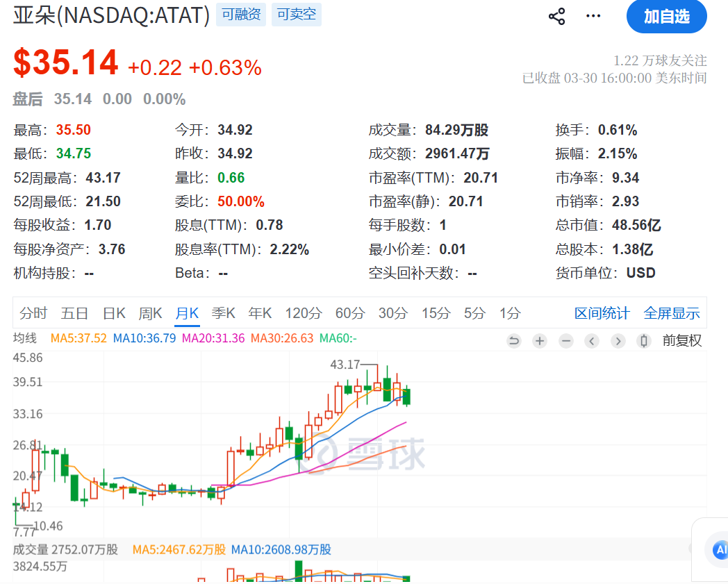Click the 委比 value 50.00%

(241, 201)
